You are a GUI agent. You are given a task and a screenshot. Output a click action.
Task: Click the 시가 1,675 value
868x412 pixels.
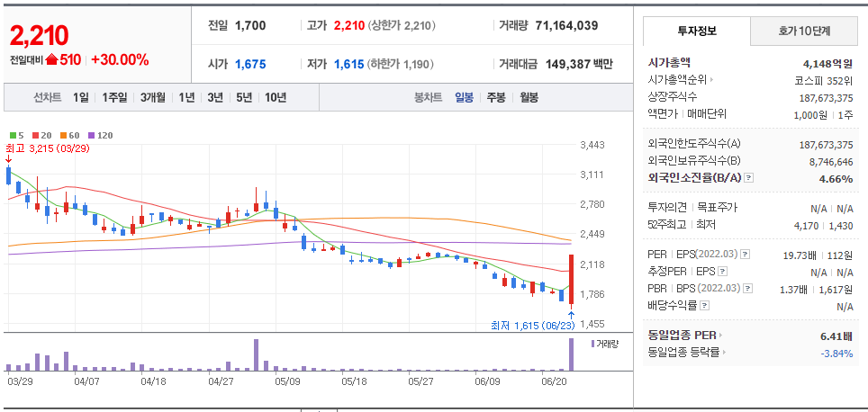tap(250, 64)
